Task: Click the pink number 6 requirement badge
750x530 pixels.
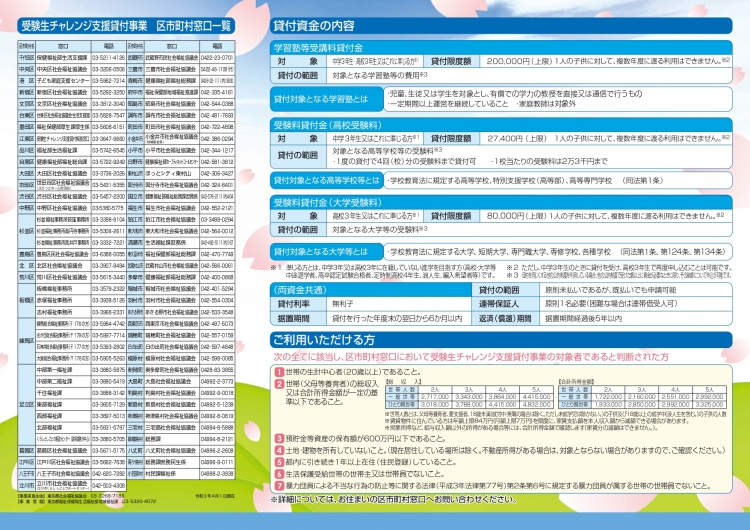Action: click(278, 475)
